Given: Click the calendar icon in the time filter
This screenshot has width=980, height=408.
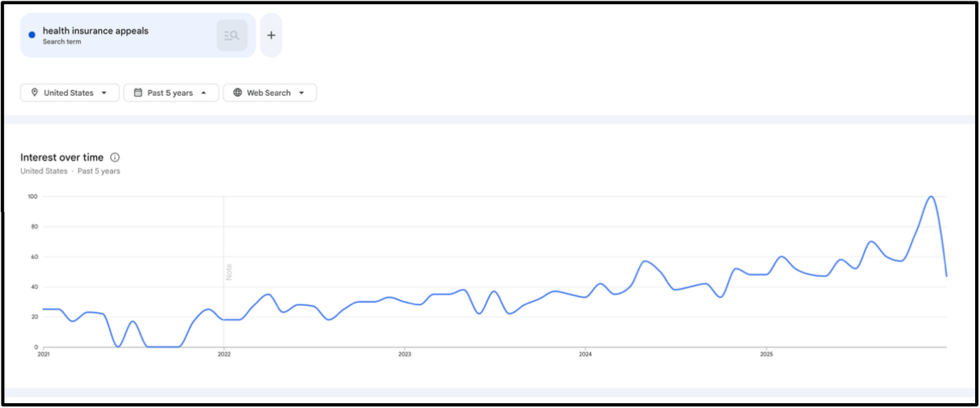Looking at the screenshot, I should 140,92.
